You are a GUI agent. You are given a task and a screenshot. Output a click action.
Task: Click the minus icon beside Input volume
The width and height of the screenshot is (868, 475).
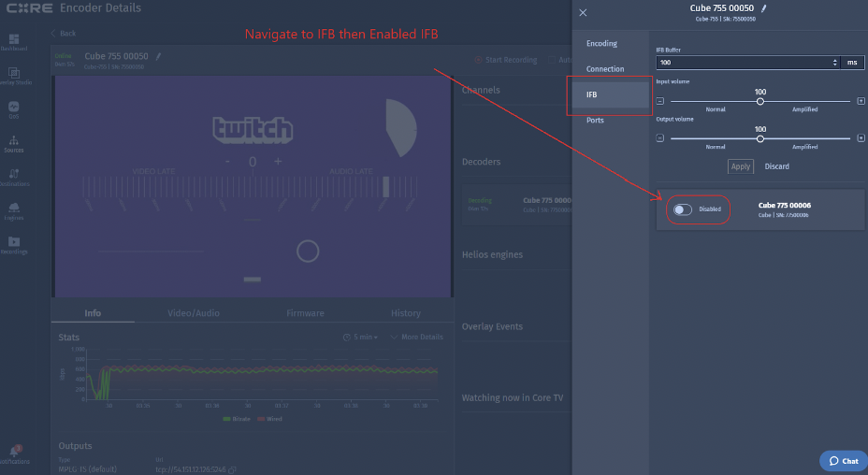pos(660,100)
